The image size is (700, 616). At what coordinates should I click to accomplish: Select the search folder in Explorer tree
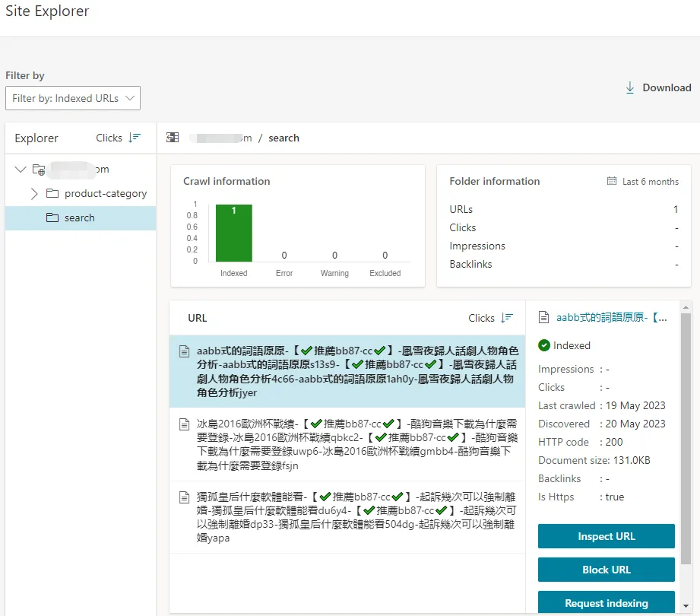79,218
